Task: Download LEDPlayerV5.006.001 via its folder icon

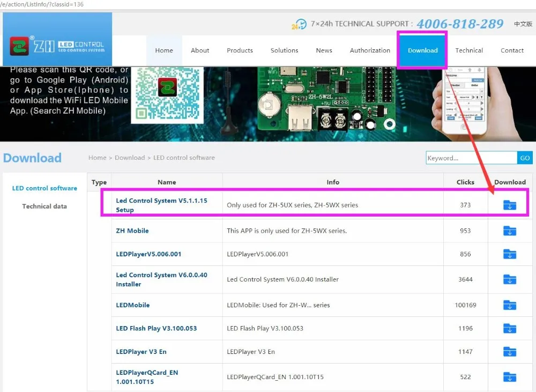Action: point(509,254)
